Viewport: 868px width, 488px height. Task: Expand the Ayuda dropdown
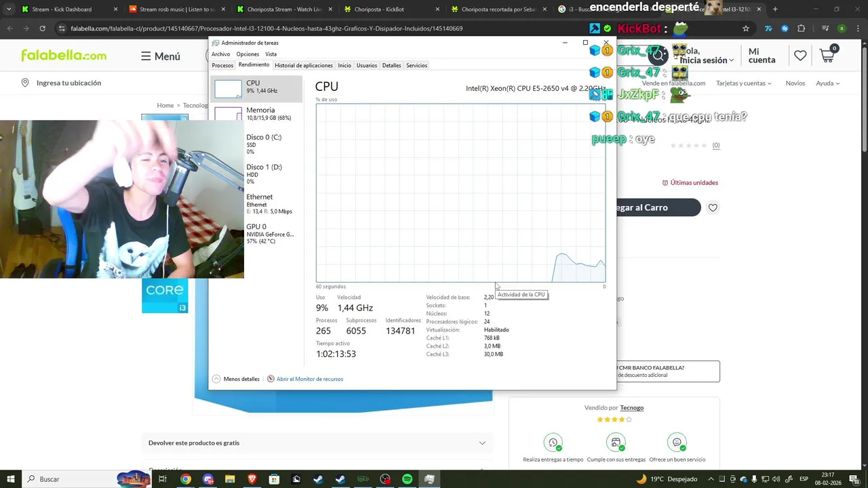tap(828, 83)
